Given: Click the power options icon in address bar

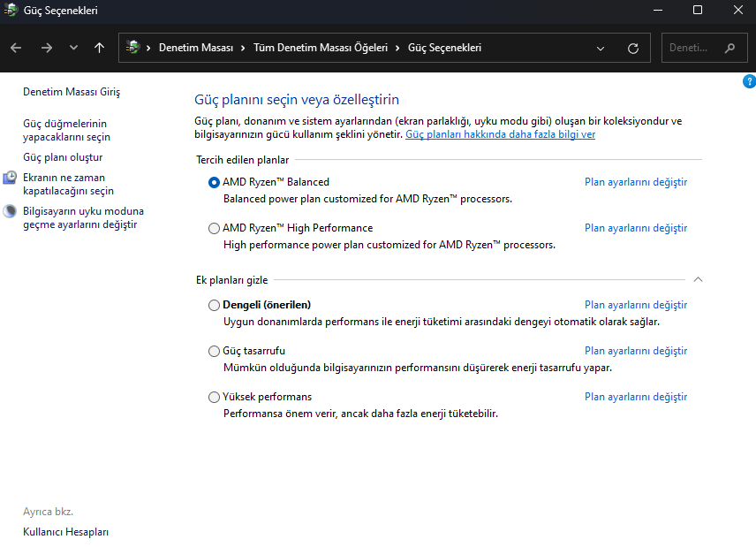Looking at the screenshot, I should pos(132,47).
